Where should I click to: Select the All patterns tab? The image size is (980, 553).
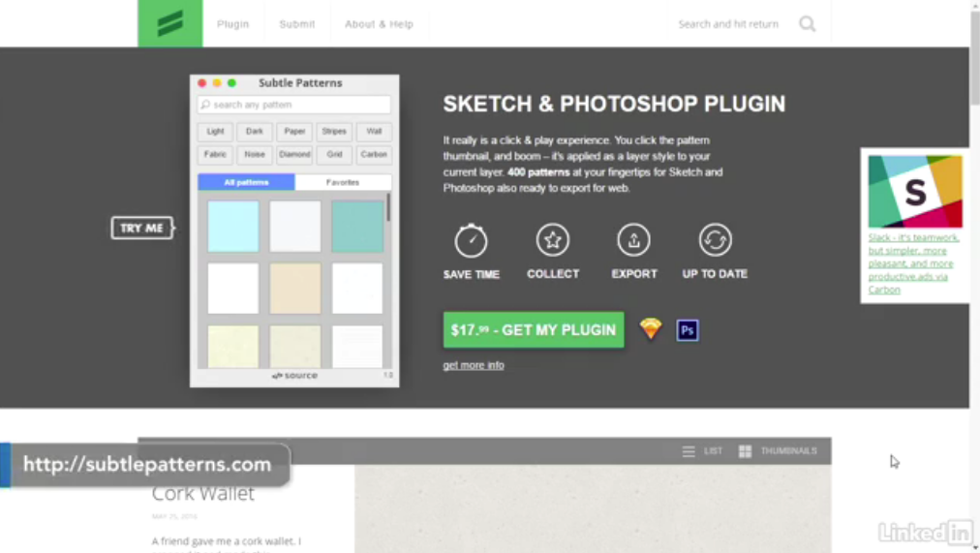pos(246,182)
